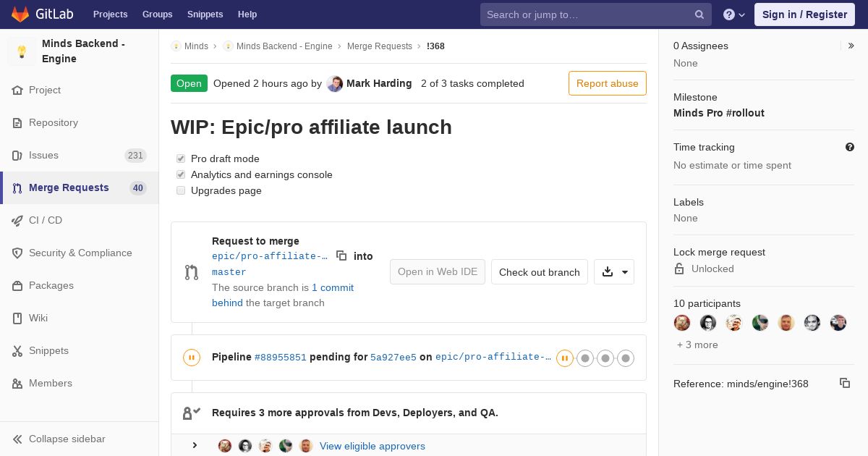Viewport: 868px width, 456px height.
Task: Click the GitLab fox logo
Action: pyautogui.click(x=20, y=14)
